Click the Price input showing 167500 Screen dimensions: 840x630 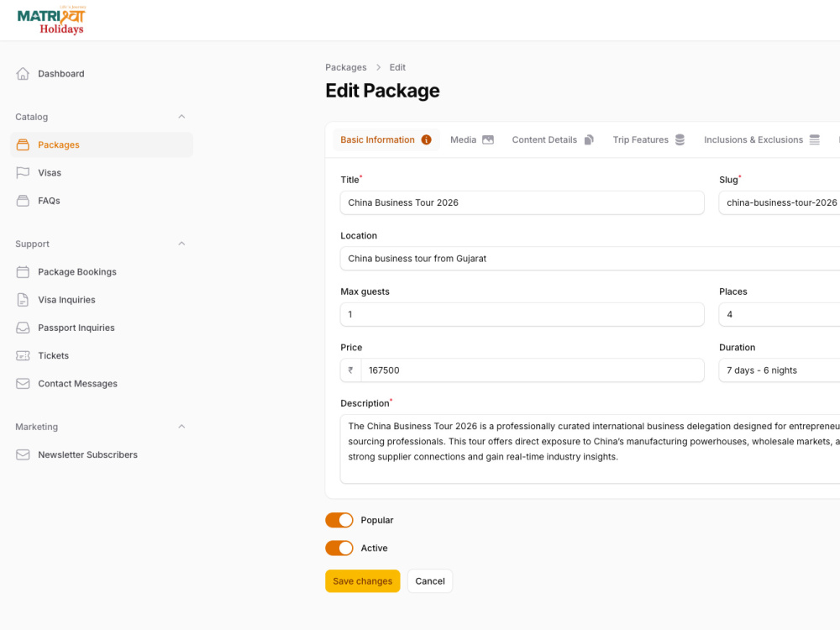(x=533, y=370)
